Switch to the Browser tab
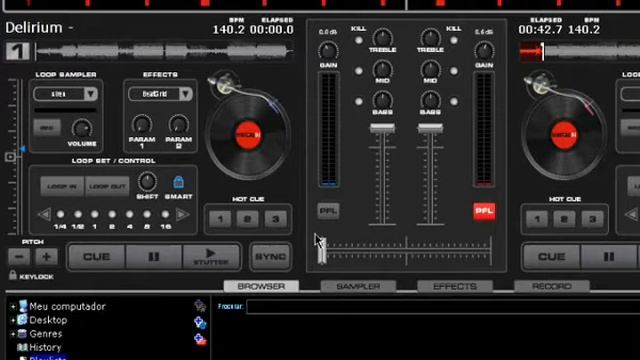This screenshot has height=360, width=640. (x=261, y=286)
